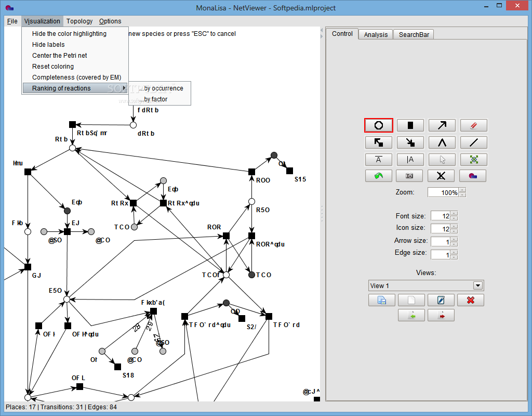Click the Font size value field

point(441,216)
